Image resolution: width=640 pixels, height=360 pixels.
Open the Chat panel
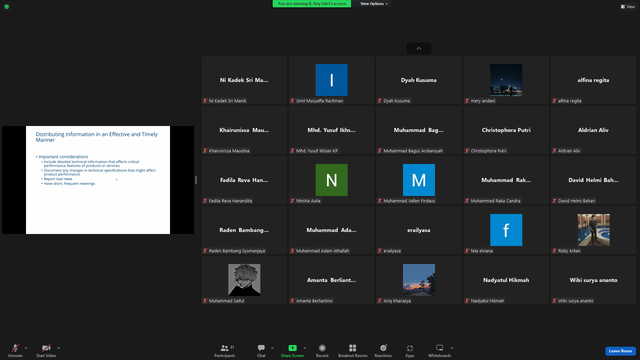click(x=261, y=350)
